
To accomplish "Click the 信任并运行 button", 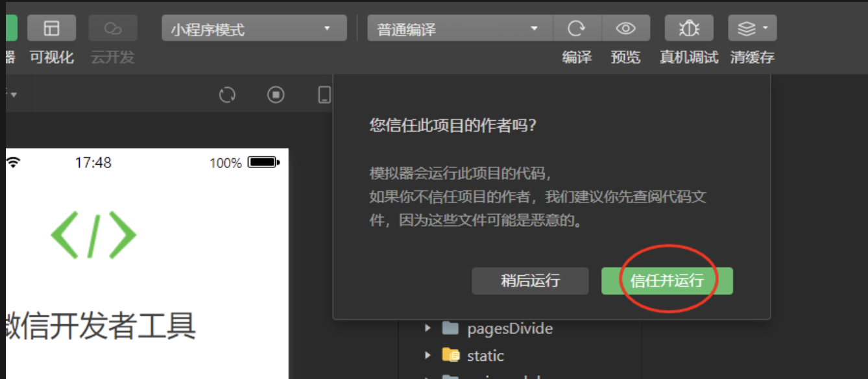I will [x=667, y=281].
